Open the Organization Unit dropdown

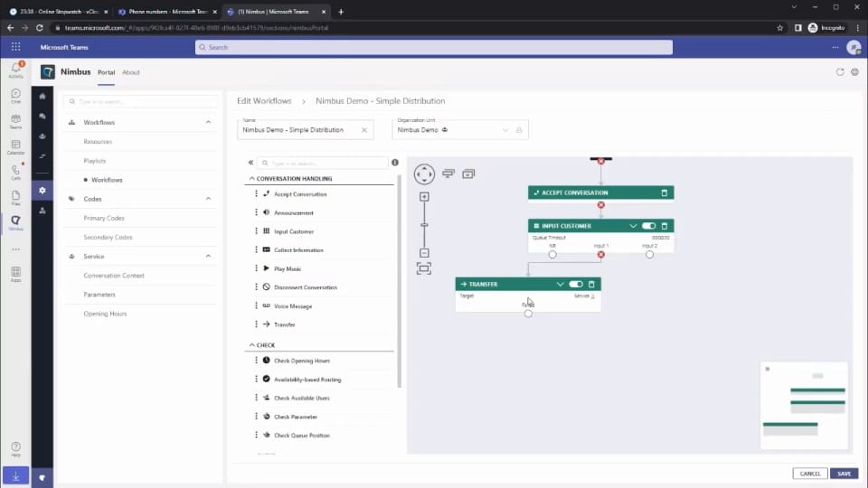[x=505, y=130]
